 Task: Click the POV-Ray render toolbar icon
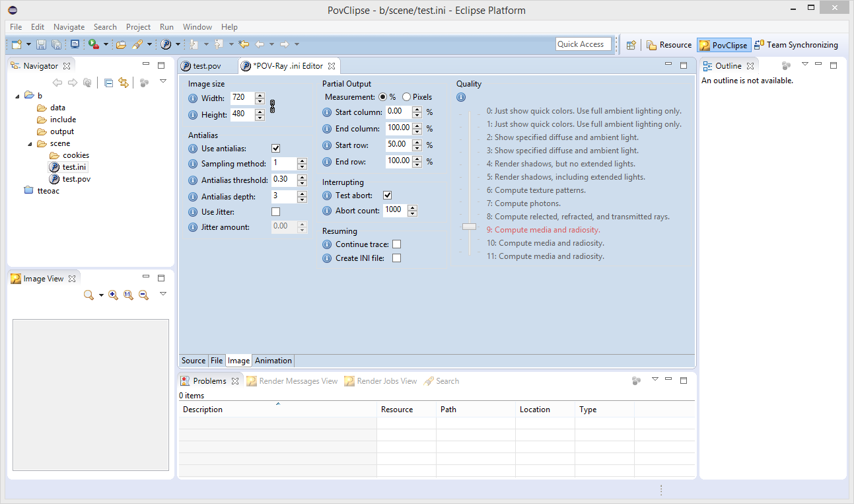click(166, 44)
